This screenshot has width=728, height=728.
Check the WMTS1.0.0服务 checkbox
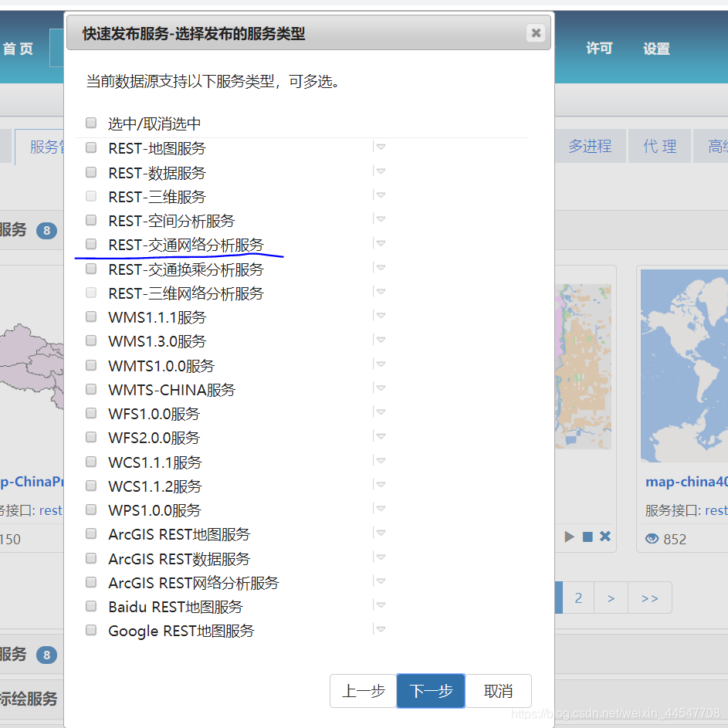pos(91,365)
